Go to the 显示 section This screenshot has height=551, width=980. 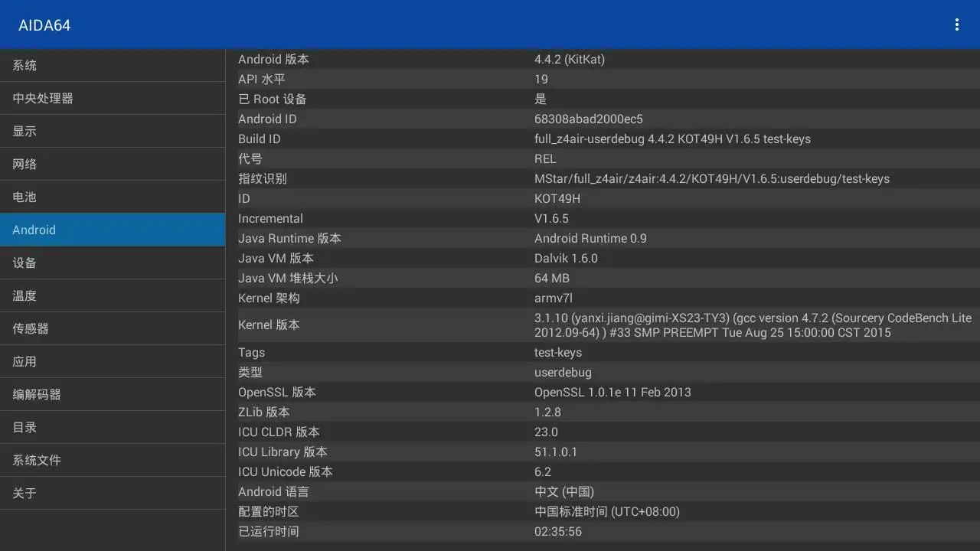tap(113, 131)
